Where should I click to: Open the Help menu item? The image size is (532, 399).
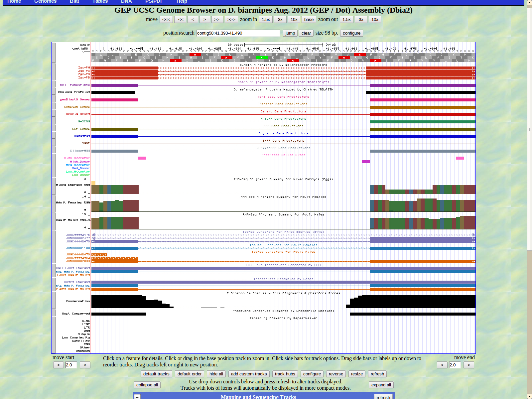[x=182, y=1]
